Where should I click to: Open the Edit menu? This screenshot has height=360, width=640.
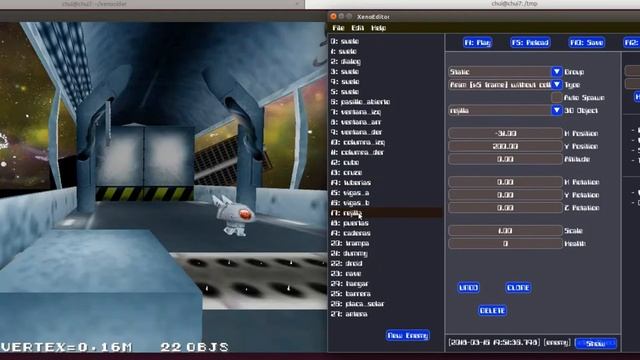click(x=358, y=28)
